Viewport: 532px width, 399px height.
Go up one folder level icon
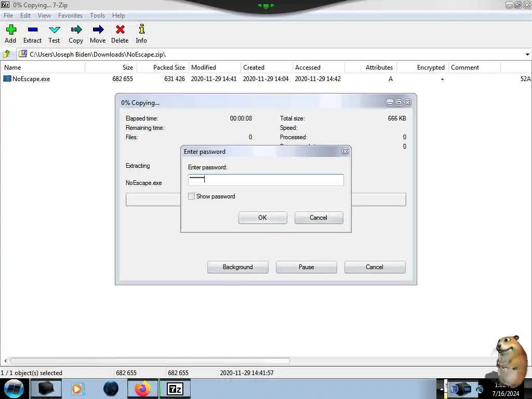click(6, 54)
